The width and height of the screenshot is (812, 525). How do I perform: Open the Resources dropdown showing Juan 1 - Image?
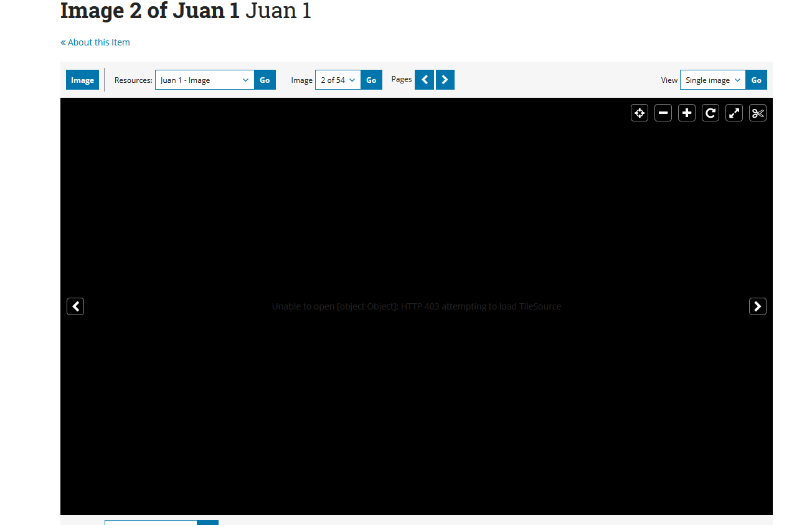[204, 80]
